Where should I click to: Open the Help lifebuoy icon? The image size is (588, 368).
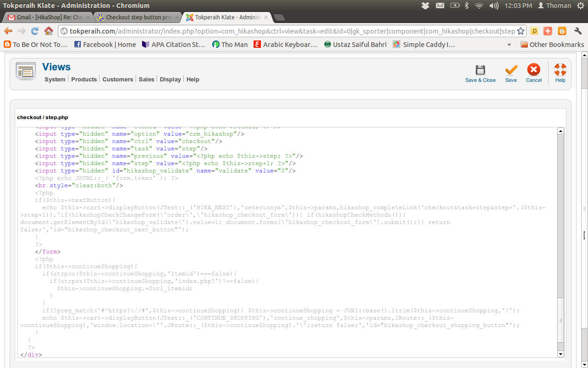point(560,70)
